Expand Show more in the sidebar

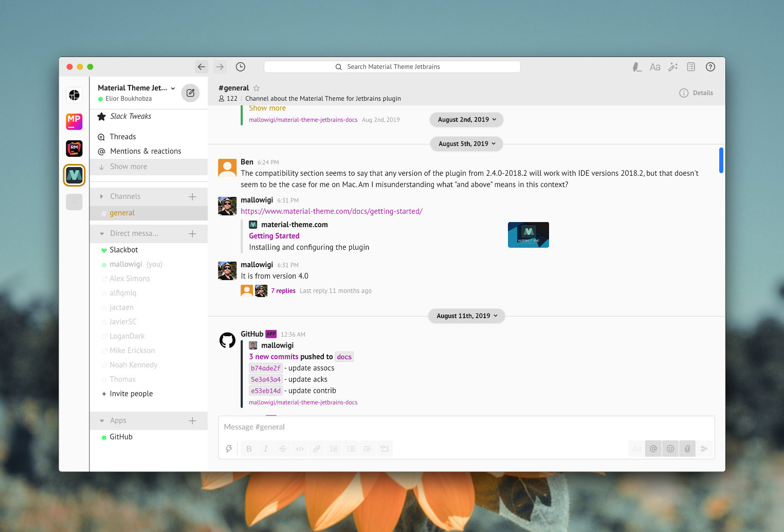[x=149, y=167]
